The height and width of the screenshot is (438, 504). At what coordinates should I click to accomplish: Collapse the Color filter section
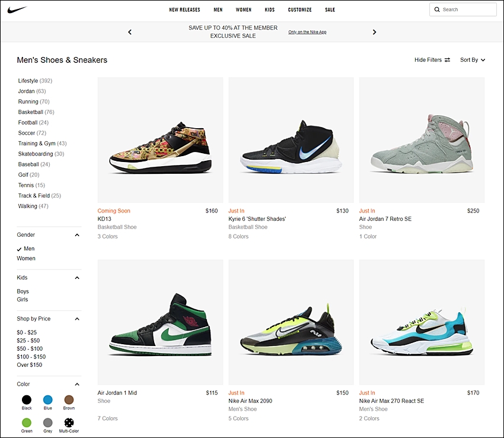tap(77, 384)
